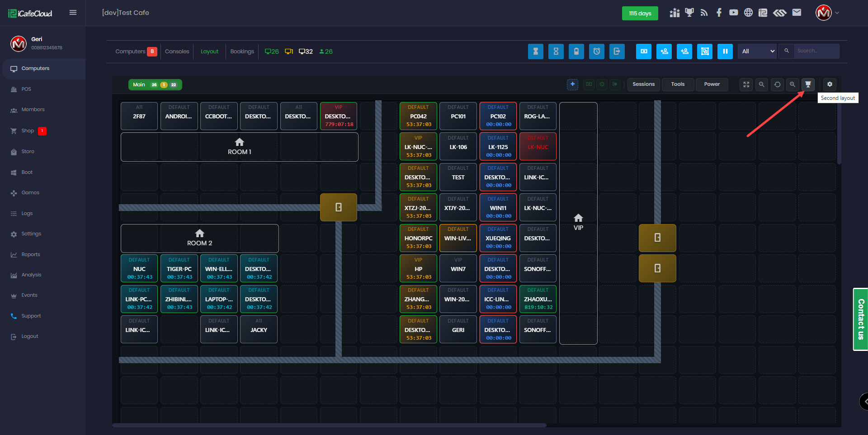Click the search input field
Image resolution: width=868 pixels, height=435 pixels.
pos(816,51)
